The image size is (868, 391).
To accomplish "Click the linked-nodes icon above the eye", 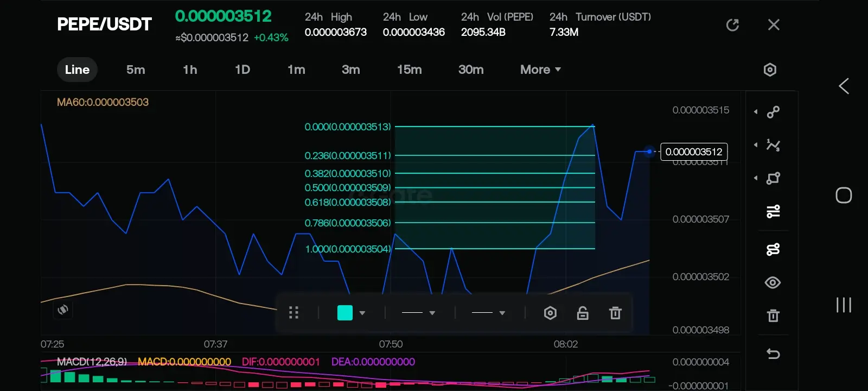I will pyautogui.click(x=773, y=249).
